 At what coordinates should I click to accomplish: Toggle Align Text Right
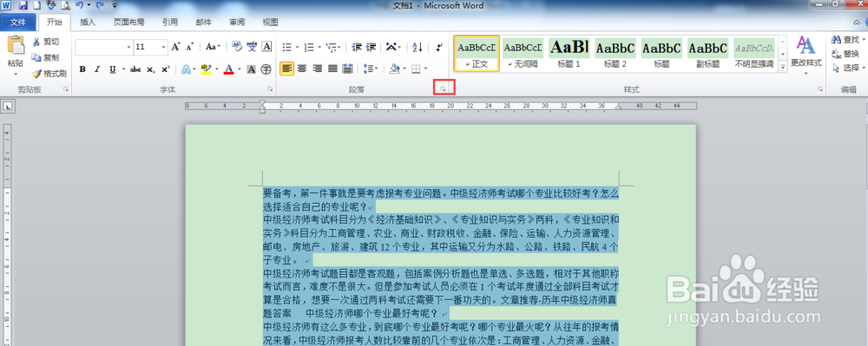tap(317, 69)
